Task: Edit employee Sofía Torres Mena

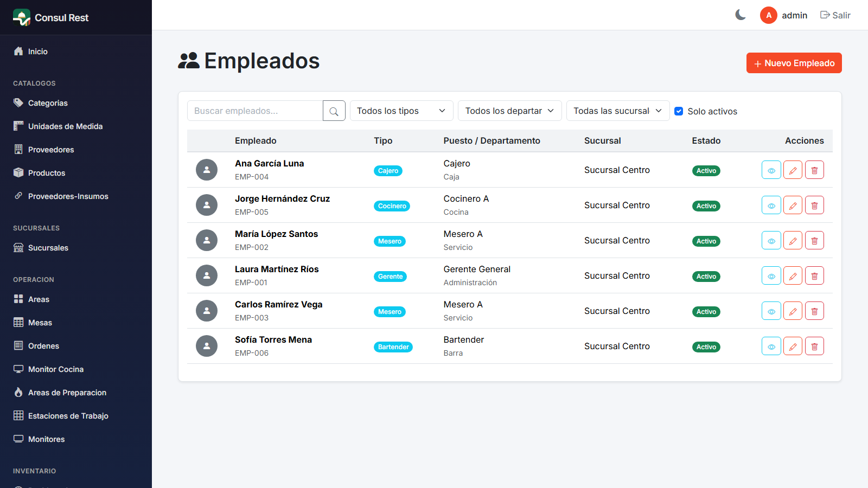Action: point(793,346)
